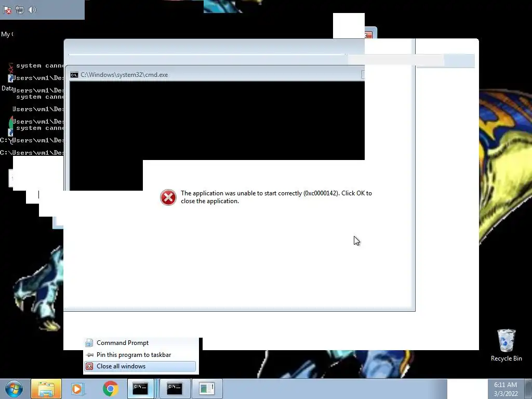Open the green document window taskbar button
The width and height of the screenshot is (532, 399).
point(207,389)
